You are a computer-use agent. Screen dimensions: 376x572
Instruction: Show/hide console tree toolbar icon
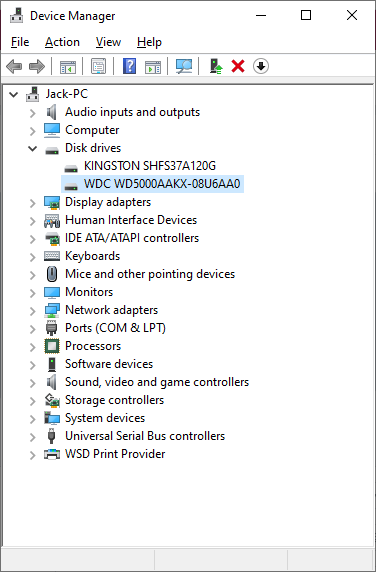coord(68,66)
